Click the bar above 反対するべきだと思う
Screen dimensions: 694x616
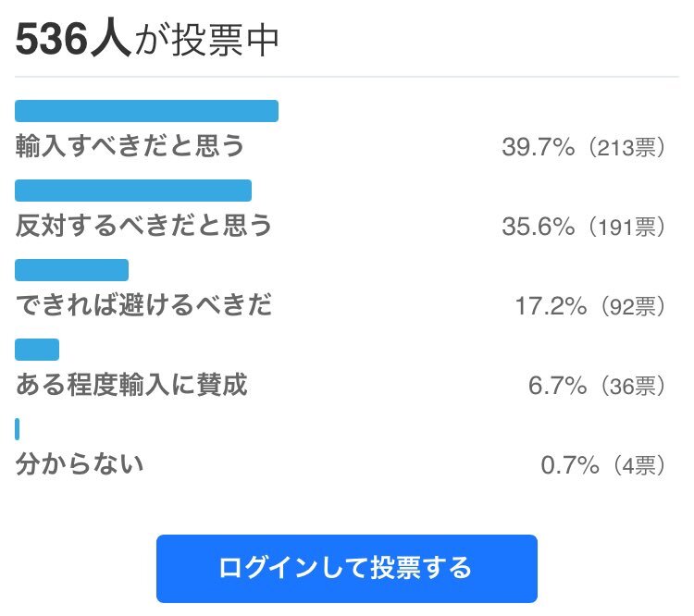point(133,191)
